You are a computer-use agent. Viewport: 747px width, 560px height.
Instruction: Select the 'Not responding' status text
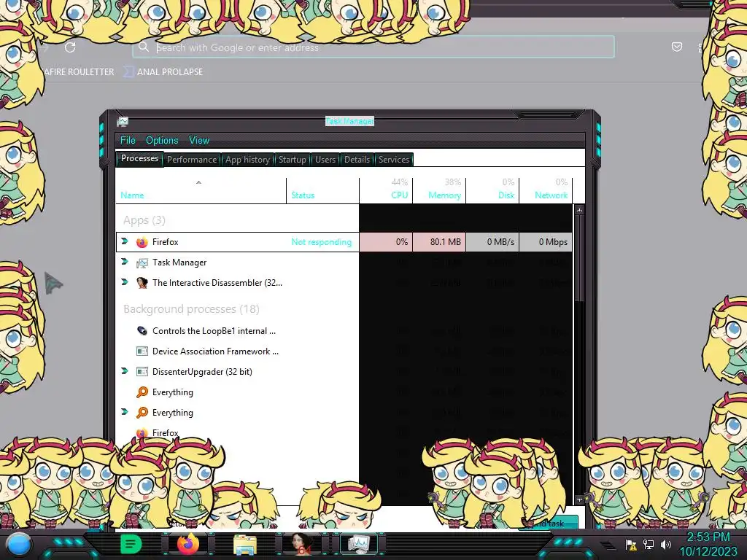(322, 242)
